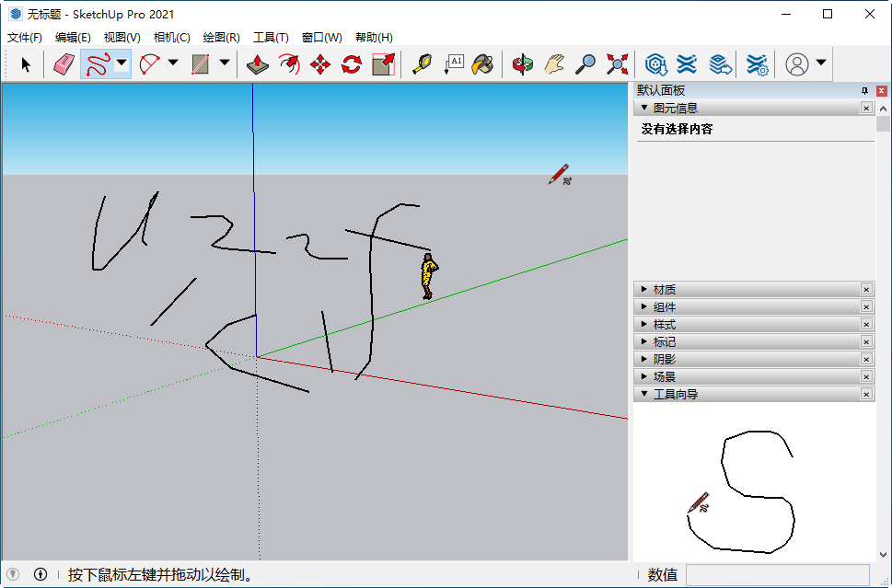
Task: Open the 绘图 menu
Action: [x=221, y=38]
